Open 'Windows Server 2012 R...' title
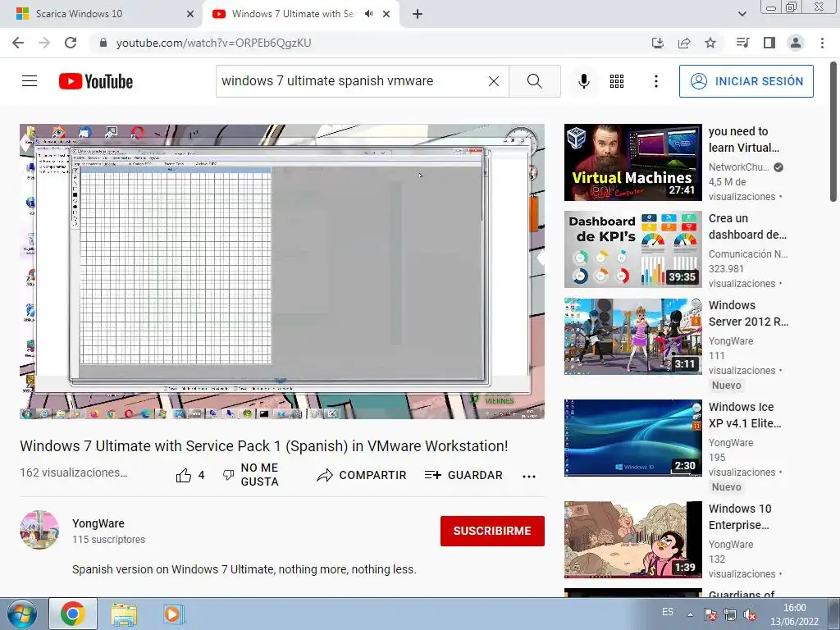This screenshot has height=630, width=840. click(748, 313)
